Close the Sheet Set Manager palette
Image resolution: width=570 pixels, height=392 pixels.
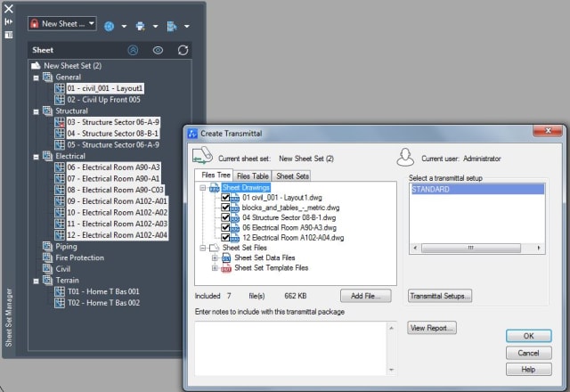tap(9, 9)
